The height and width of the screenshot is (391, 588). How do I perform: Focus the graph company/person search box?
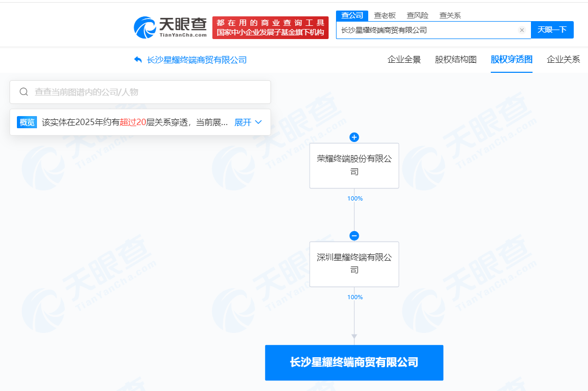pyautogui.click(x=140, y=92)
